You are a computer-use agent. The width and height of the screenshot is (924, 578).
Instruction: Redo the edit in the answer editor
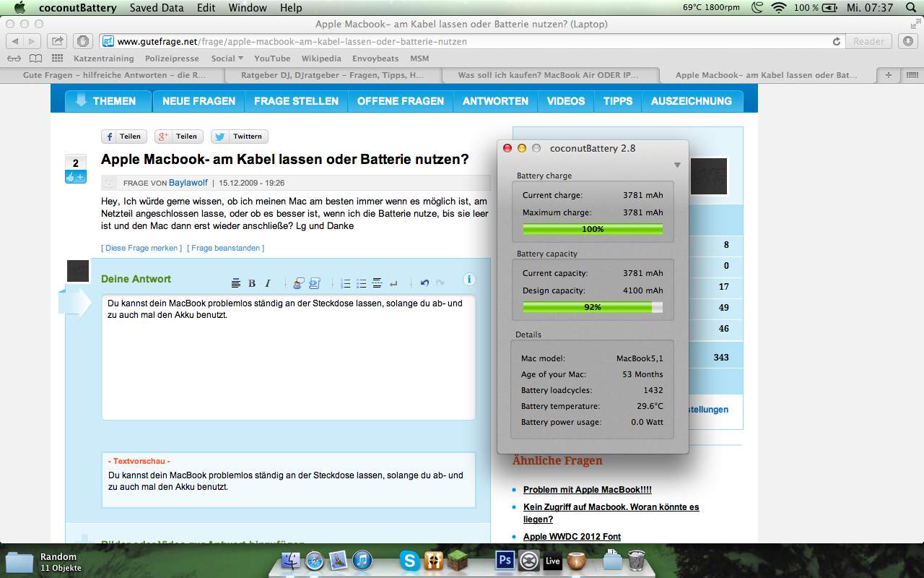click(x=440, y=283)
